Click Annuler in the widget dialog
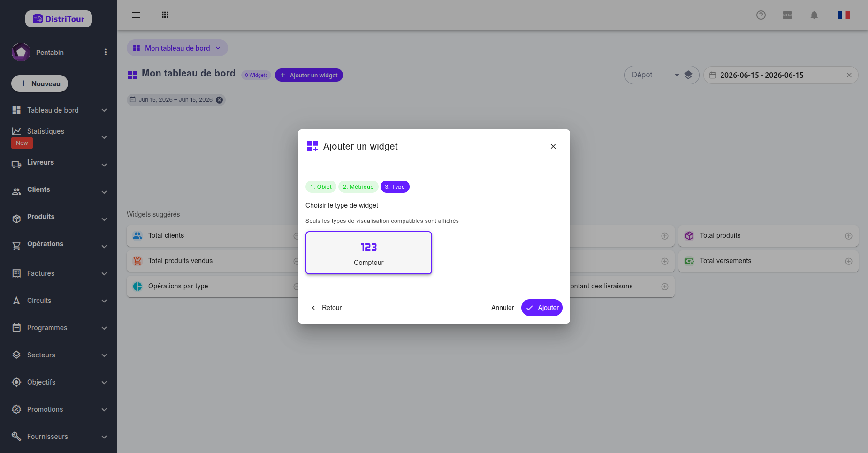The image size is (868, 453). [x=503, y=308]
